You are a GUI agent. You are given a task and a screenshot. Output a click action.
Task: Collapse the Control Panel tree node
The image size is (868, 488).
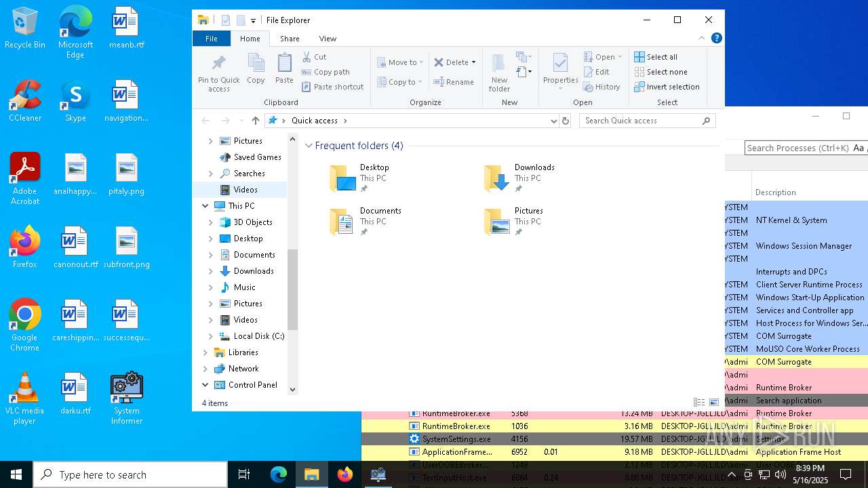tap(205, 385)
